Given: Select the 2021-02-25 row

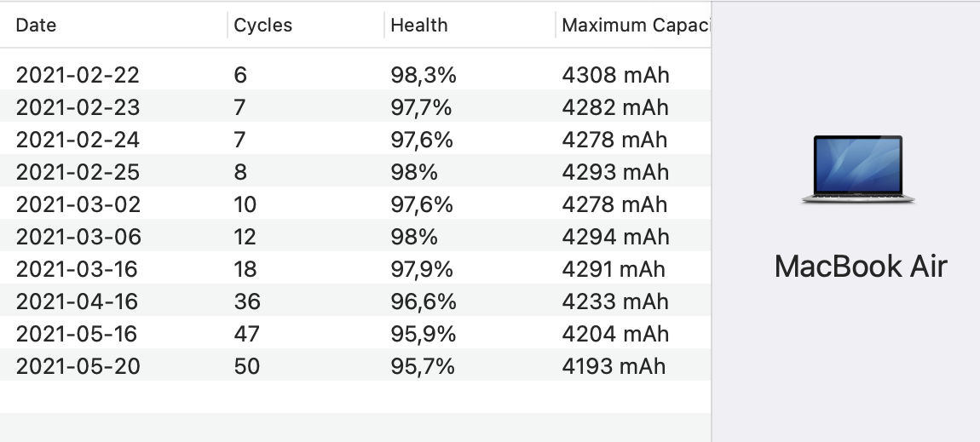Looking at the screenshot, I should 78,172.
